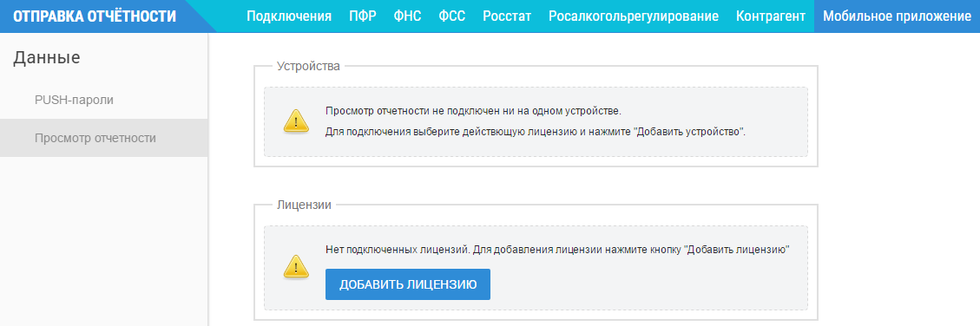Open PUSH-пароли in the sidebar
The height and width of the screenshot is (326, 980).
[x=104, y=100]
